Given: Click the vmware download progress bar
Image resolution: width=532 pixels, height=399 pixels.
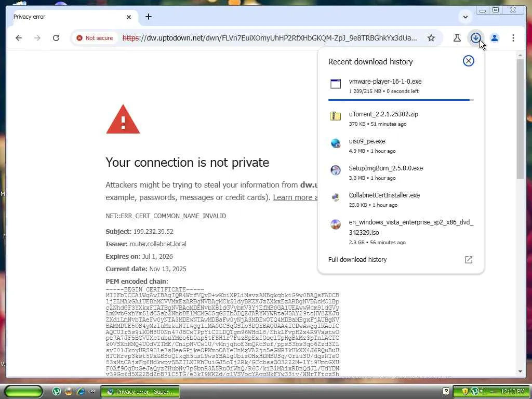Looking at the screenshot, I should pos(401,100).
